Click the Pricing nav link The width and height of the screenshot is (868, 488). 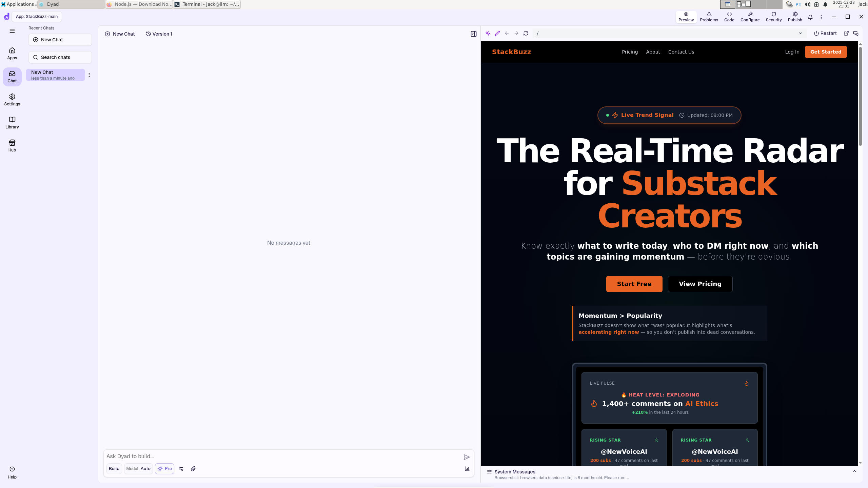(x=630, y=52)
